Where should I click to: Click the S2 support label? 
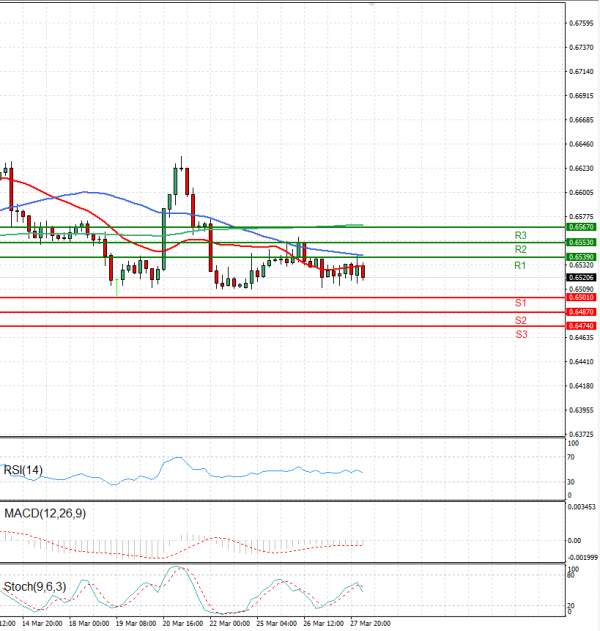[x=521, y=320]
